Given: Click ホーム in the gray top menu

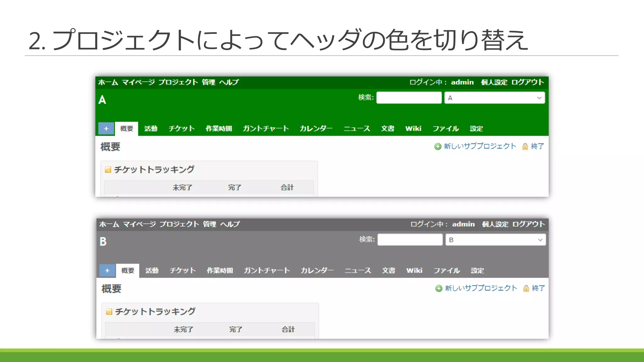Looking at the screenshot, I should pyautogui.click(x=109, y=224).
